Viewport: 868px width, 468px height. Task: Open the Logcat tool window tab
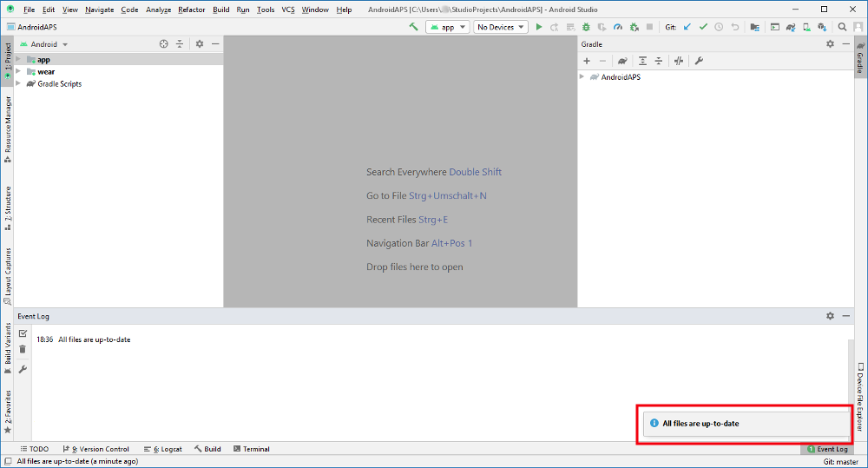163,449
